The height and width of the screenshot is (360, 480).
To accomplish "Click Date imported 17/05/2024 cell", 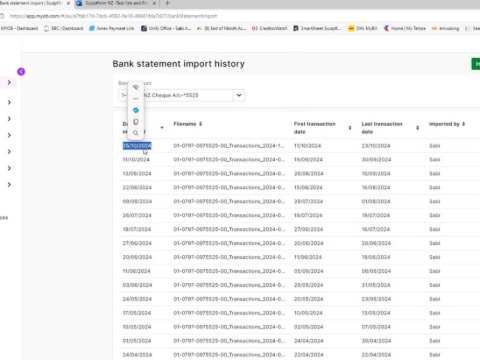I will click(x=137, y=313).
